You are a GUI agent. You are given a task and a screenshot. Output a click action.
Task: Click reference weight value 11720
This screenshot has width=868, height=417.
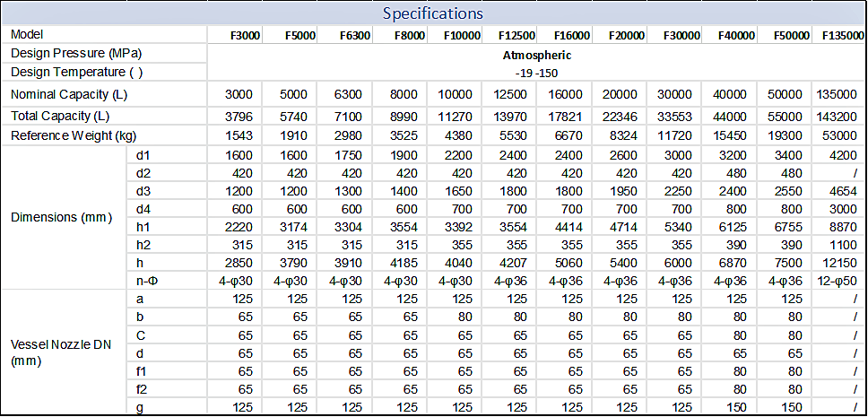[675, 135]
